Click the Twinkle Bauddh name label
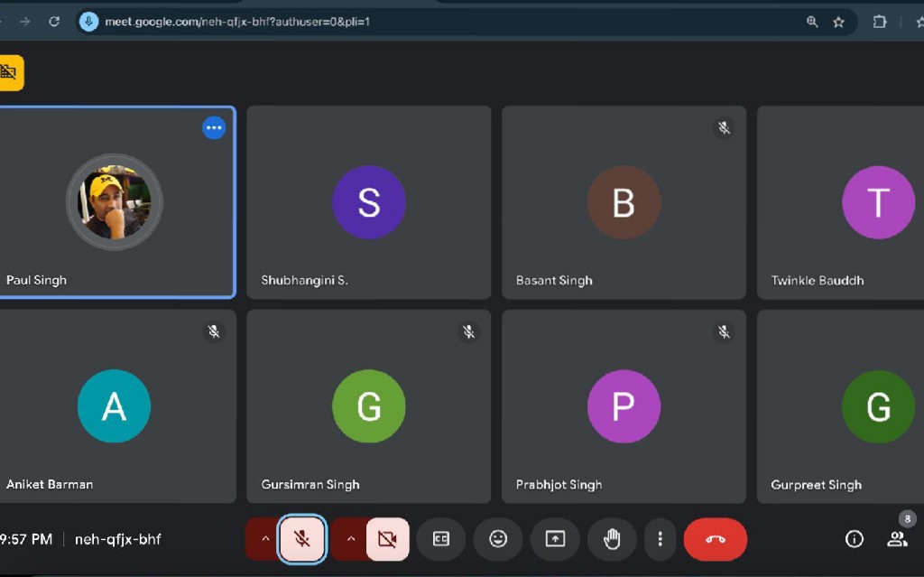Screen dimensions: 924x577 818,280
